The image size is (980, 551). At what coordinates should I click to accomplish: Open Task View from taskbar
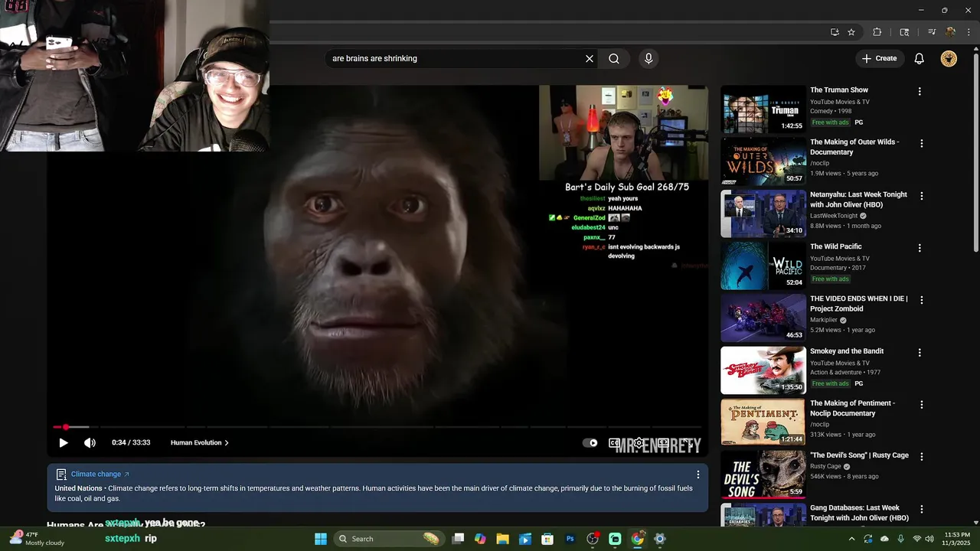click(458, 539)
